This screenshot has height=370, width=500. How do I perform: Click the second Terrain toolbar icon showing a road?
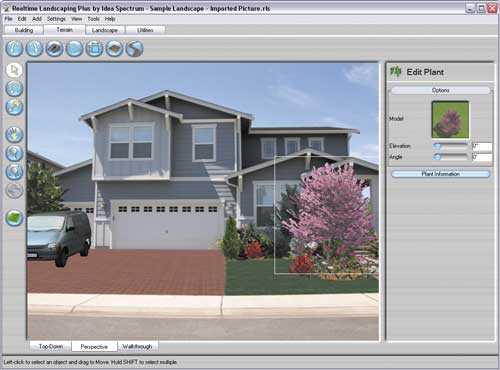tap(34, 49)
